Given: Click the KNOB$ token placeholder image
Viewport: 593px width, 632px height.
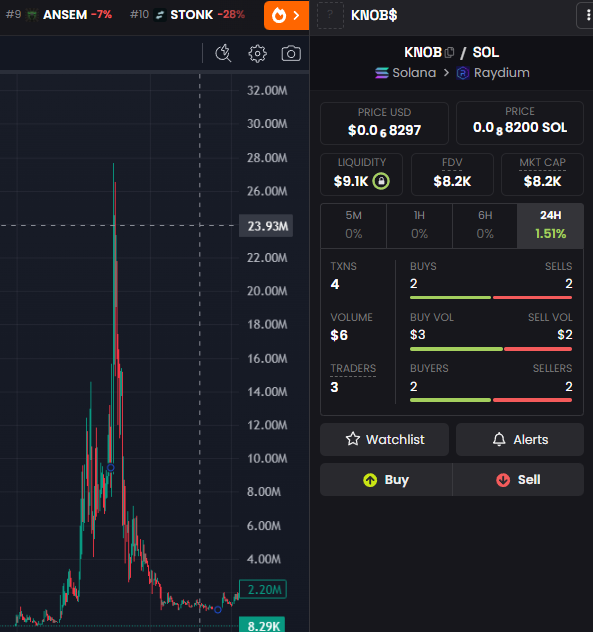Looking at the screenshot, I should 330,15.
